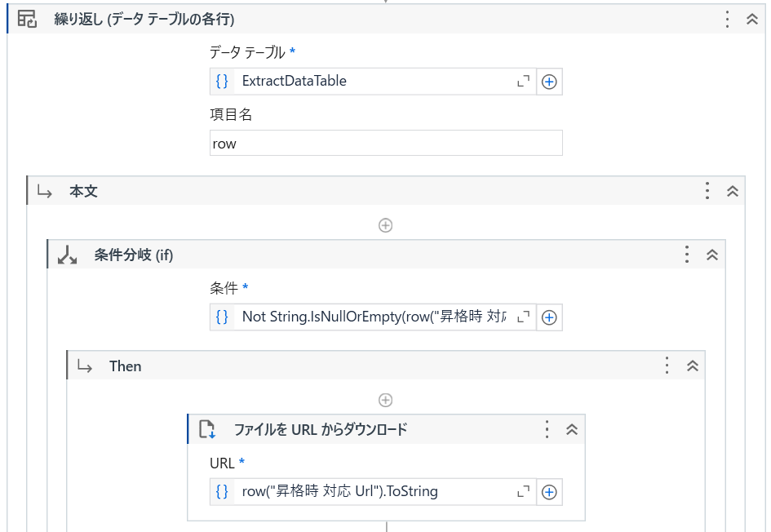Collapse the 本文 body section
The height and width of the screenshot is (532, 771).
[732, 191]
